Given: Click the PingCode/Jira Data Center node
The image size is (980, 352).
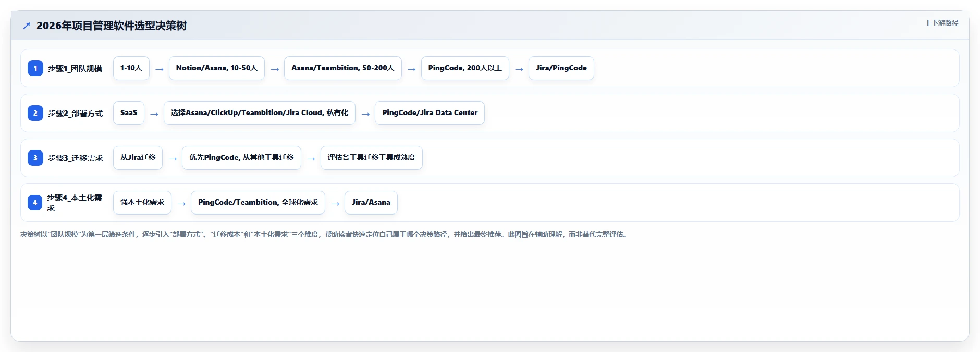Looking at the screenshot, I should pyautogui.click(x=430, y=113).
